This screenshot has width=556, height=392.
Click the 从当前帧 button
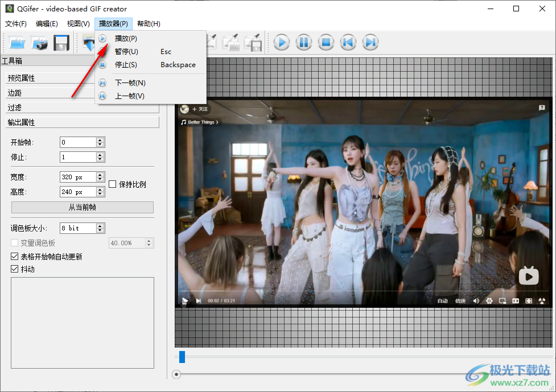[x=83, y=207]
